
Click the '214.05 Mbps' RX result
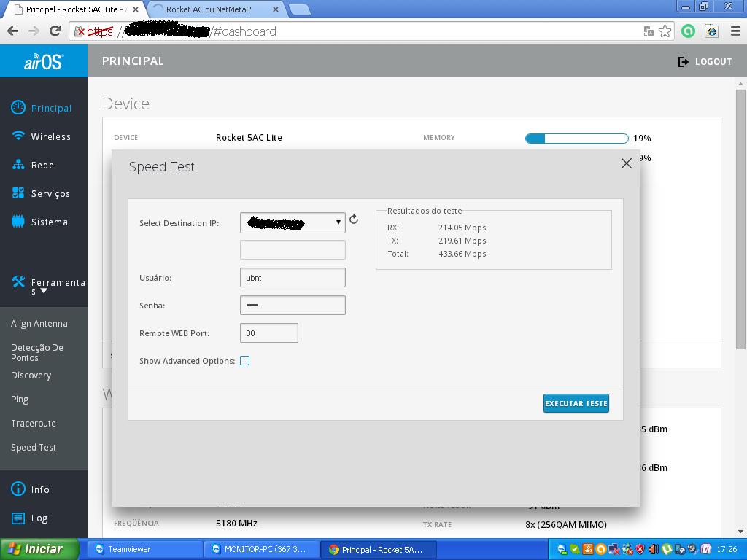tap(462, 227)
